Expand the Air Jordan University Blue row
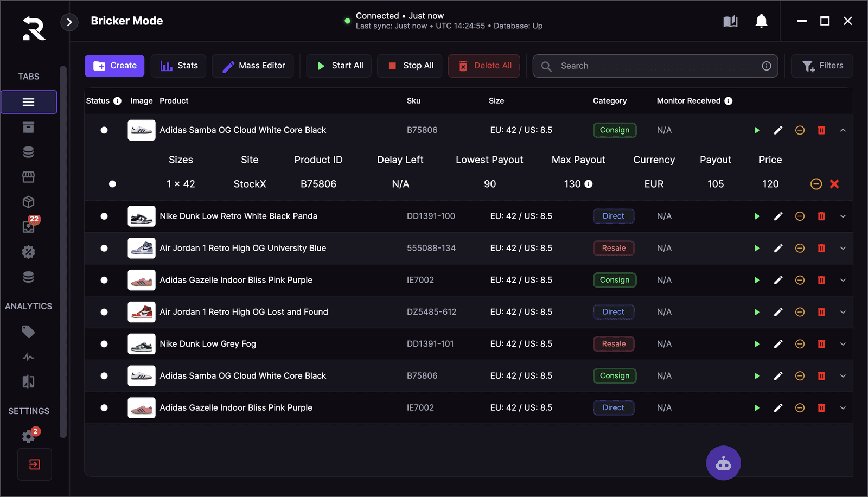Image resolution: width=868 pixels, height=497 pixels. tap(843, 248)
